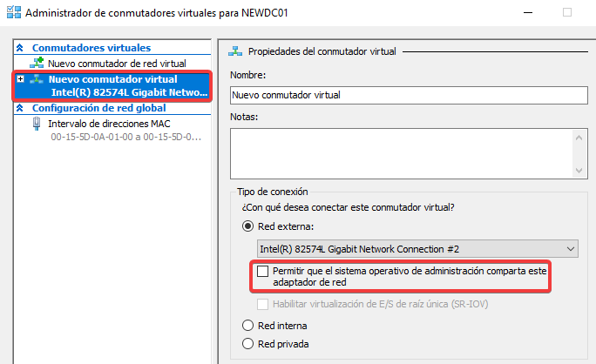This screenshot has width=596, height=364.
Task: Click the virtual switch properties header icon
Action: point(236,51)
